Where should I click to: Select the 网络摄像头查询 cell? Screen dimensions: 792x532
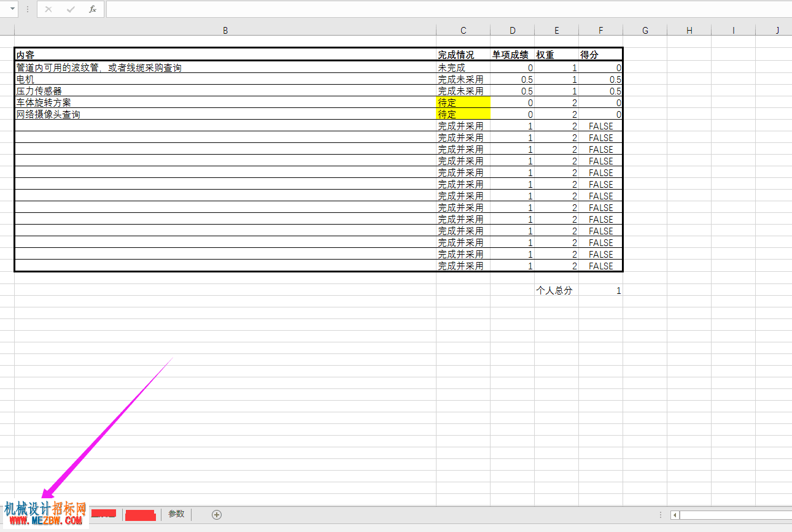225,114
